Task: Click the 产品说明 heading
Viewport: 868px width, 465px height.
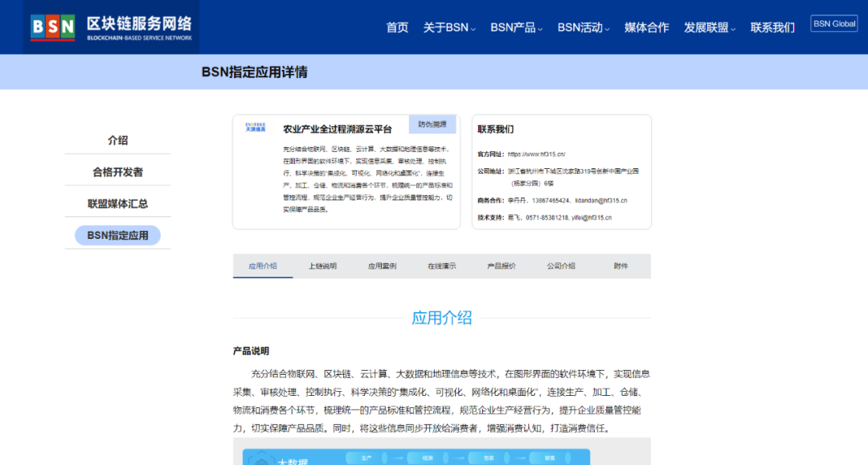Action: click(x=251, y=351)
